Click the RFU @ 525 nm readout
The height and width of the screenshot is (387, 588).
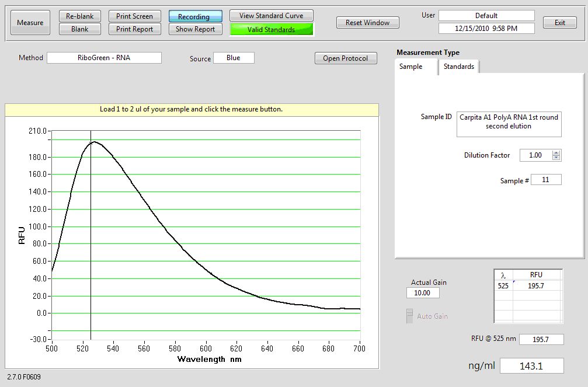pos(541,339)
